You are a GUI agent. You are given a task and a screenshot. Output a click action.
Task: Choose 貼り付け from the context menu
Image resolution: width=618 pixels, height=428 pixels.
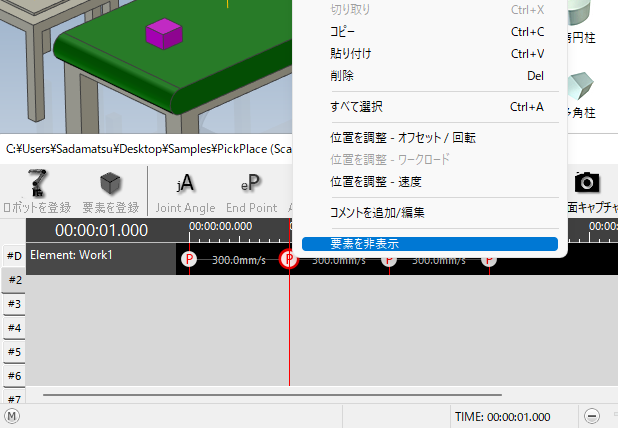pos(430,54)
